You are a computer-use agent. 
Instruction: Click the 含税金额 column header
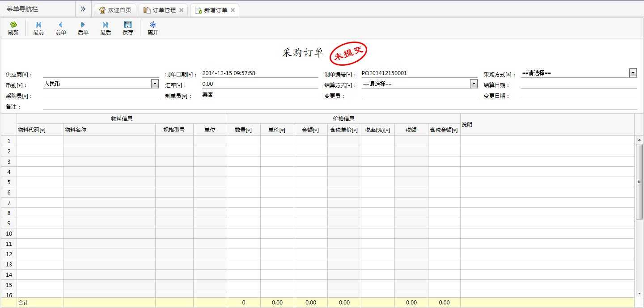point(444,130)
